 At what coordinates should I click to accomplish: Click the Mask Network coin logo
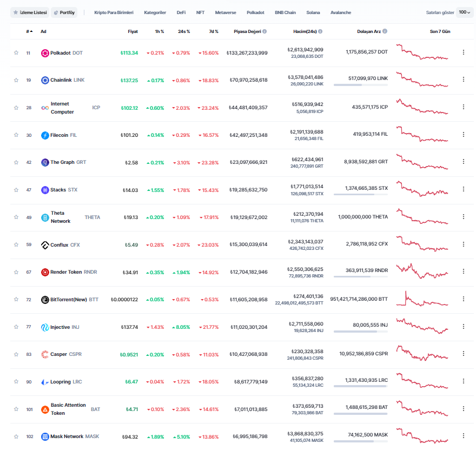click(x=45, y=436)
